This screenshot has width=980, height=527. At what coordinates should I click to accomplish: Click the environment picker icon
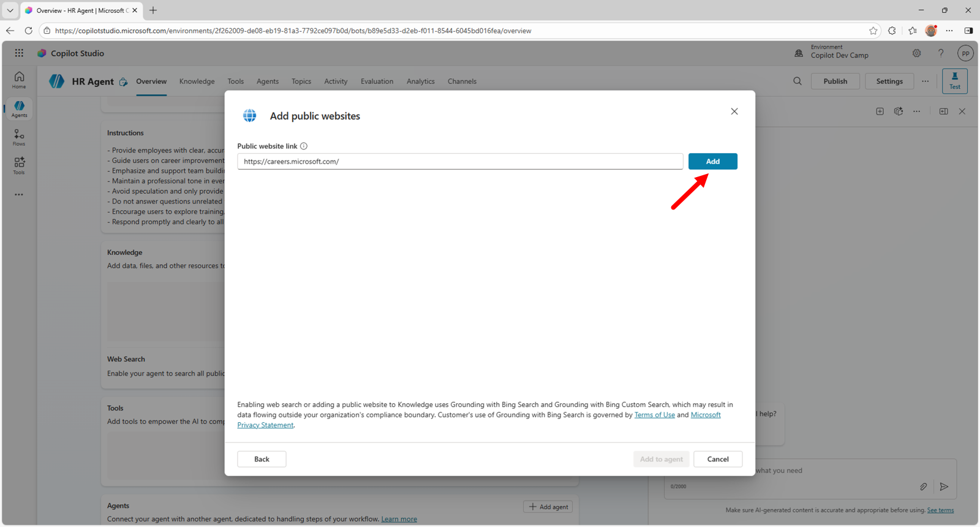(x=799, y=53)
